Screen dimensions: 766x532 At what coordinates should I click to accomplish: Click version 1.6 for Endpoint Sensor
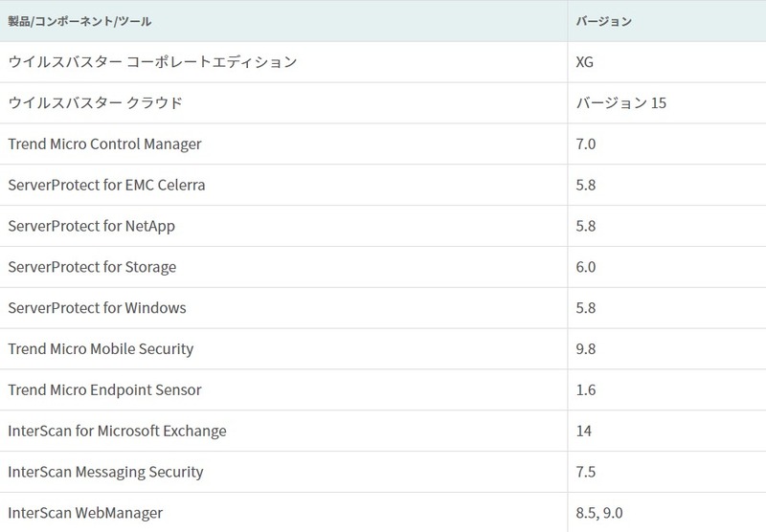(x=586, y=390)
